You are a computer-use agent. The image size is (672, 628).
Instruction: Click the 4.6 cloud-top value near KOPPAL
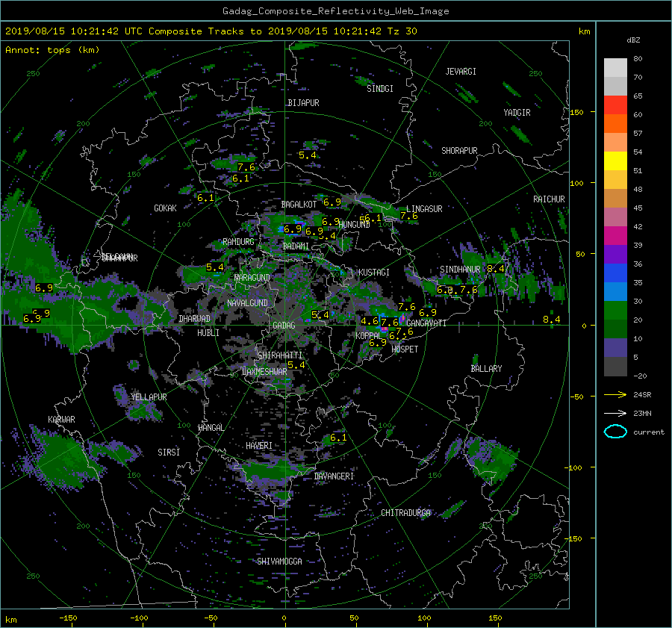(370, 320)
